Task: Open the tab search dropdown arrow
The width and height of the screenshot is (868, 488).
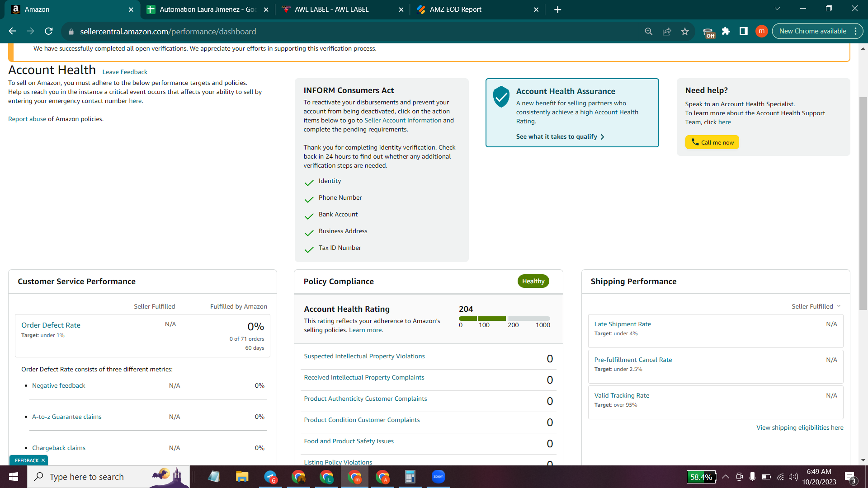Action: click(777, 9)
